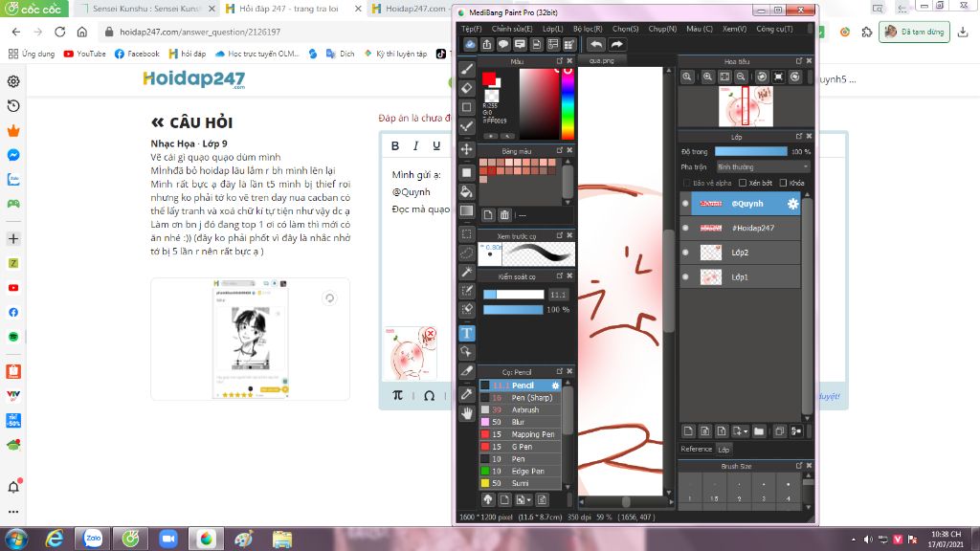Select the Hand tool
The image size is (980, 551).
pos(467,413)
